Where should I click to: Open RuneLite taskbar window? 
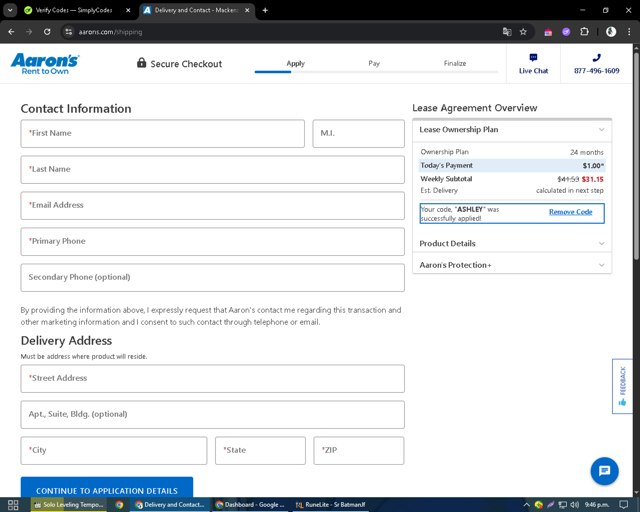pos(331,505)
